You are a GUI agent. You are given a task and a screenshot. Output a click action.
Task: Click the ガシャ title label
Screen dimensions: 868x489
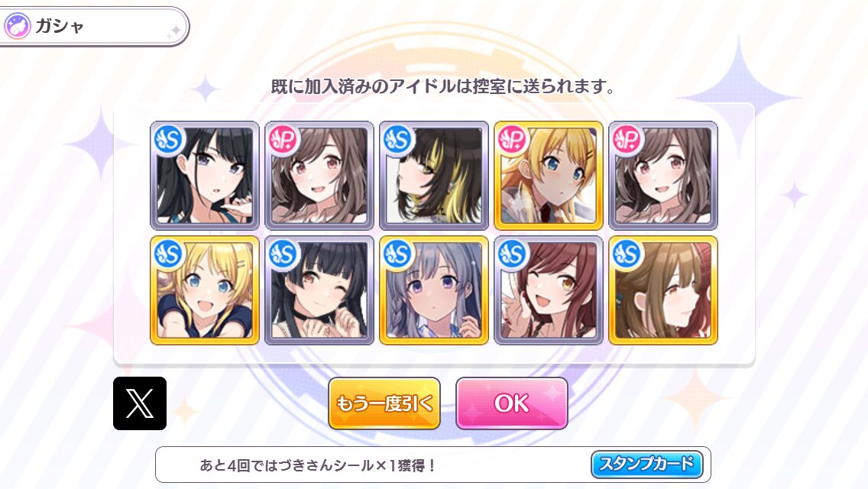click(x=60, y=26)
